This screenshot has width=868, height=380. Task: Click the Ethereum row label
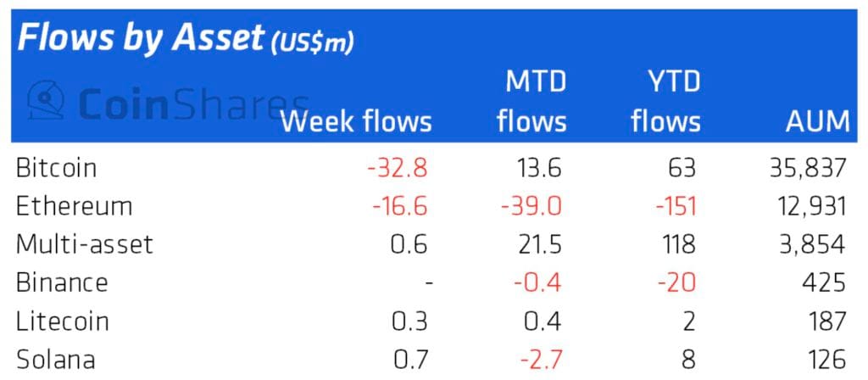pos(74,206)
